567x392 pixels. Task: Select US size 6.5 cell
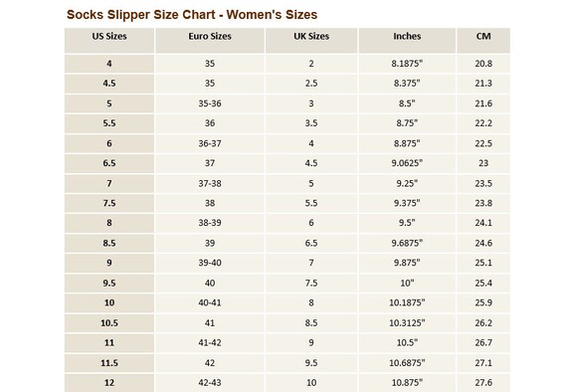[109, 163]
